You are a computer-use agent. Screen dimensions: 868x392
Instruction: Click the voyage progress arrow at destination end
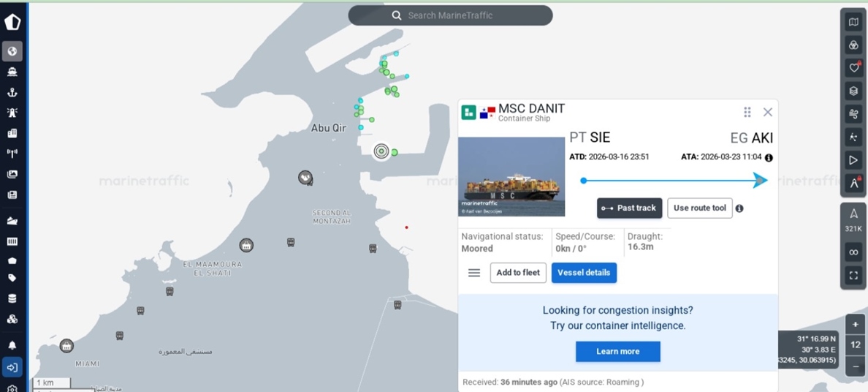click(x=760, y=180)
